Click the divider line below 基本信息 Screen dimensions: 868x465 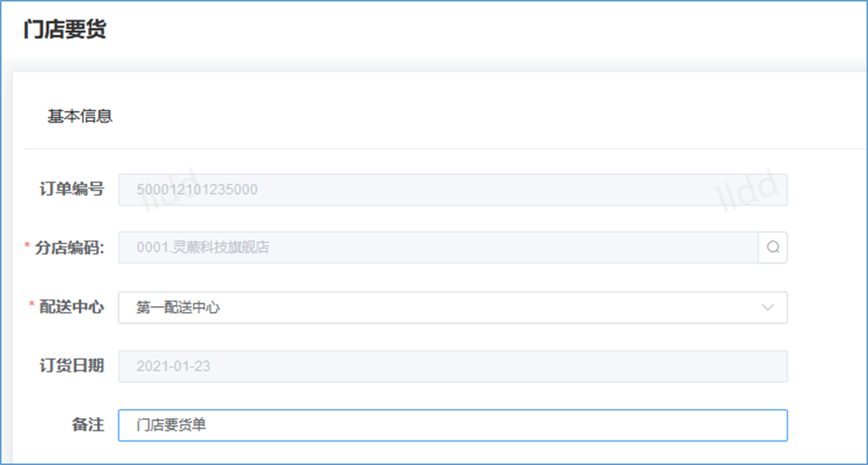click(x=444, y=149)
